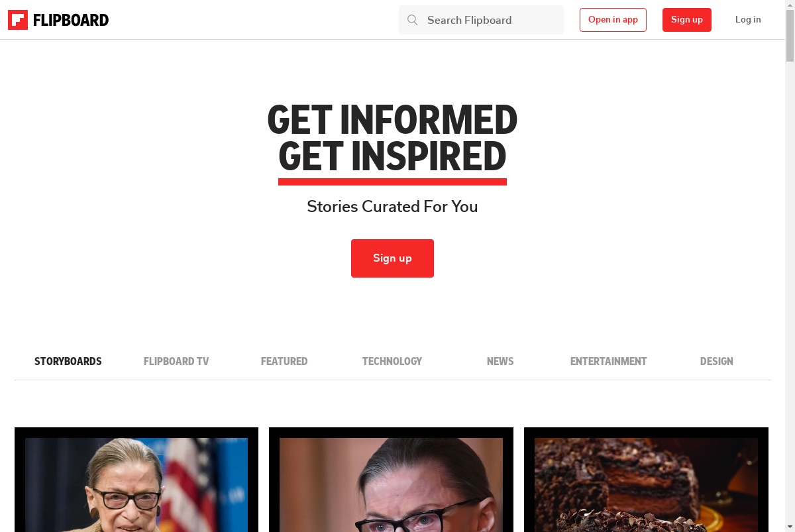
Task: Open the middle storyboard portrait thumbnail
Action: 391,484
